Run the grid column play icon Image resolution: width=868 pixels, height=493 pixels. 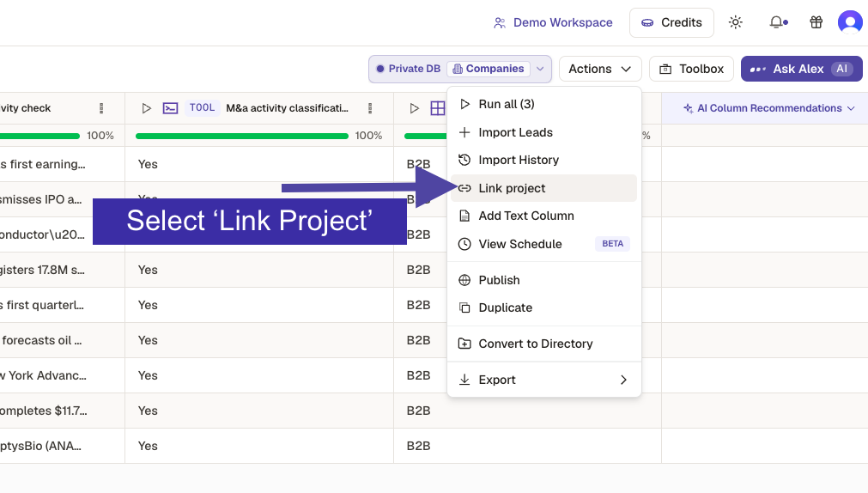coord(414,108)
